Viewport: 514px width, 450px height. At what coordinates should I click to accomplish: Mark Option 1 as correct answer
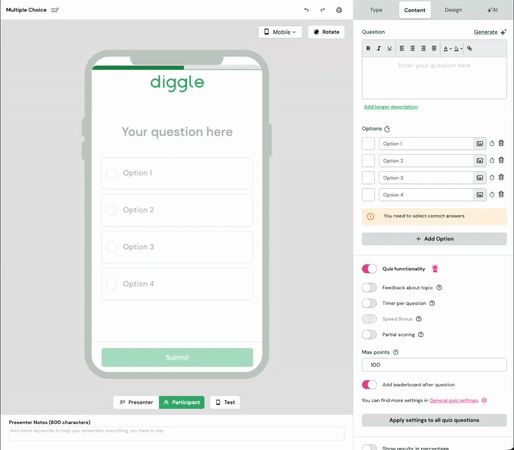pos(368,144)
